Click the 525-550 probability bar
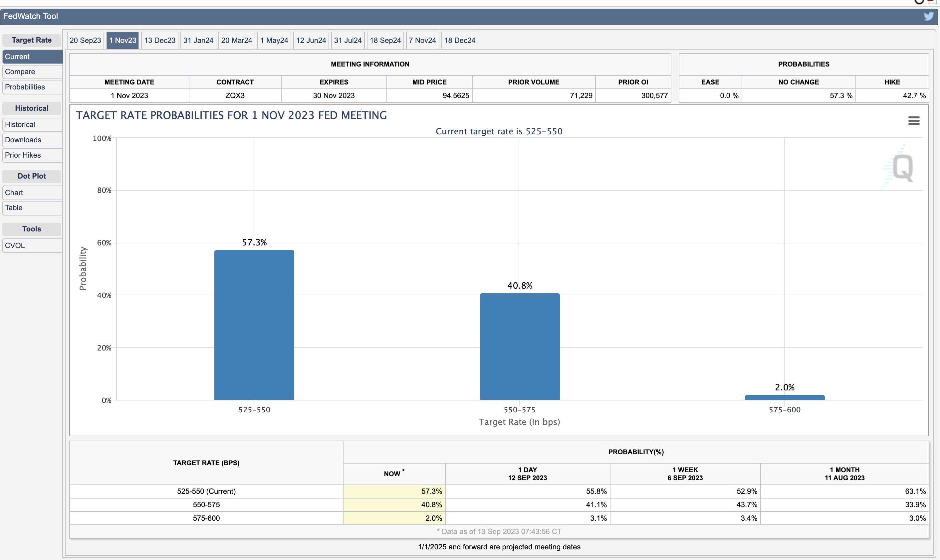Screen dimensions: 940x560 (254, 325)
